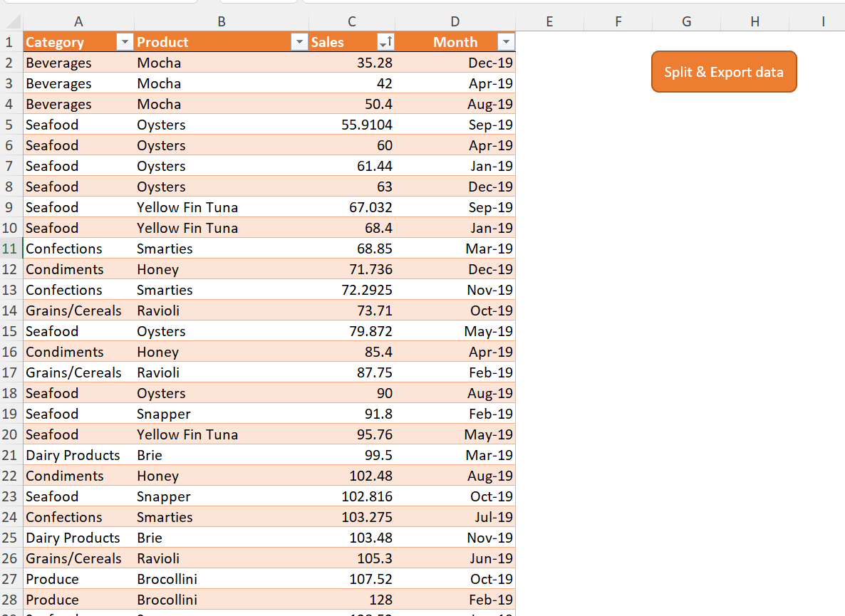The height and width of the screenshot is (616, 845).
Task: Click the filter funnel icon on Month header
Action: point(506,42)
